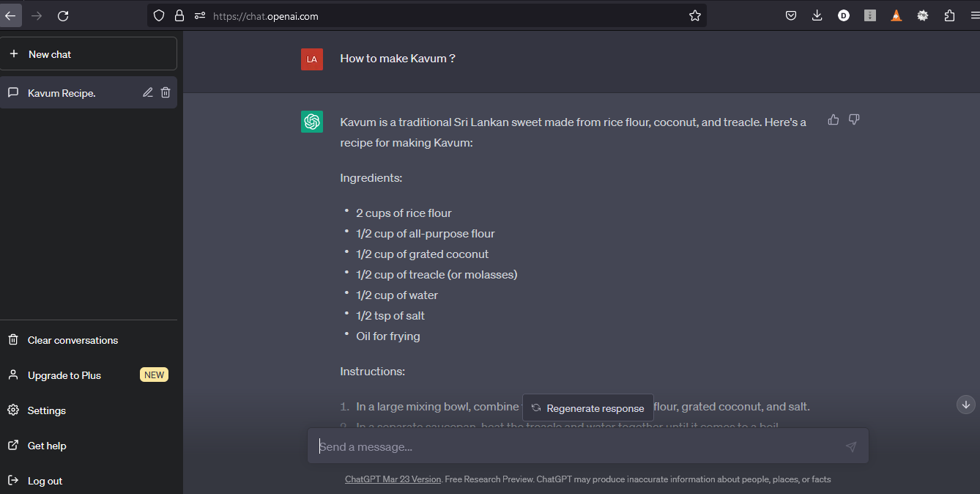Start a New chat
980x494 pixels.
(89, 54)
